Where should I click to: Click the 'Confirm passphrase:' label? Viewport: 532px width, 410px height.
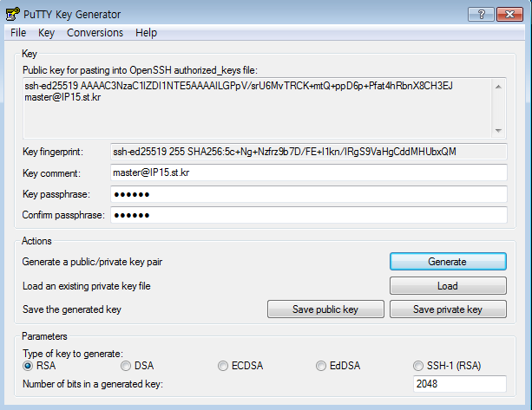[63, 215]
